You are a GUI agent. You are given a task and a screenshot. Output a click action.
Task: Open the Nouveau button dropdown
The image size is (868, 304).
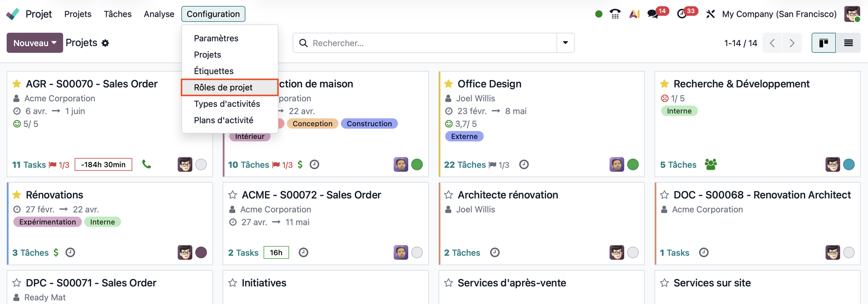pyautogui.click(x=34, y=43)
